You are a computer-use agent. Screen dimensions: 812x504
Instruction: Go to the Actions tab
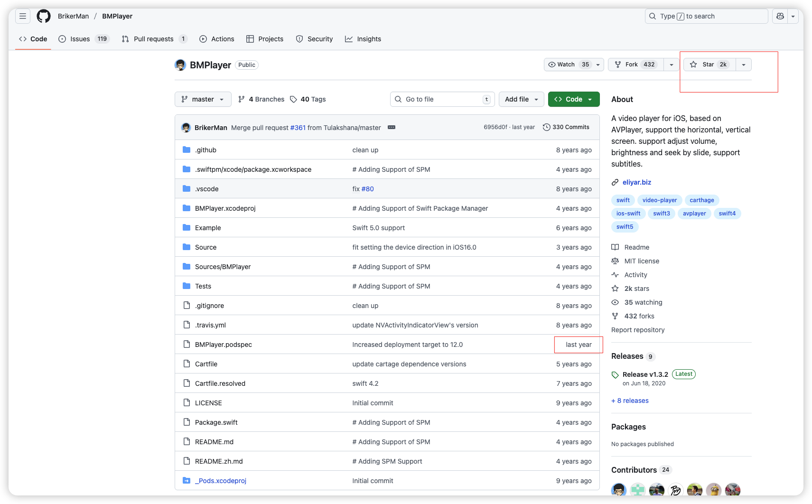pos(217,39)
